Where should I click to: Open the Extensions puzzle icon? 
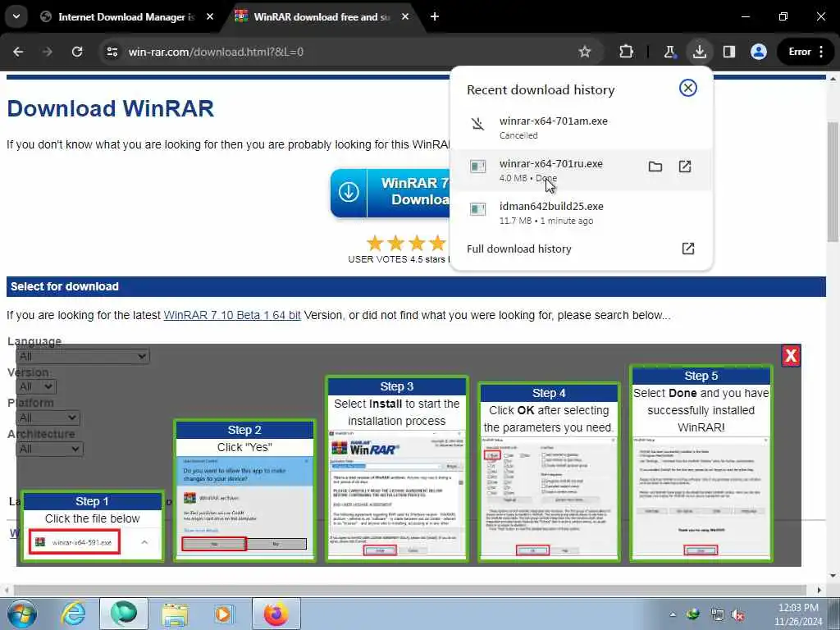[x=626, y=52]
